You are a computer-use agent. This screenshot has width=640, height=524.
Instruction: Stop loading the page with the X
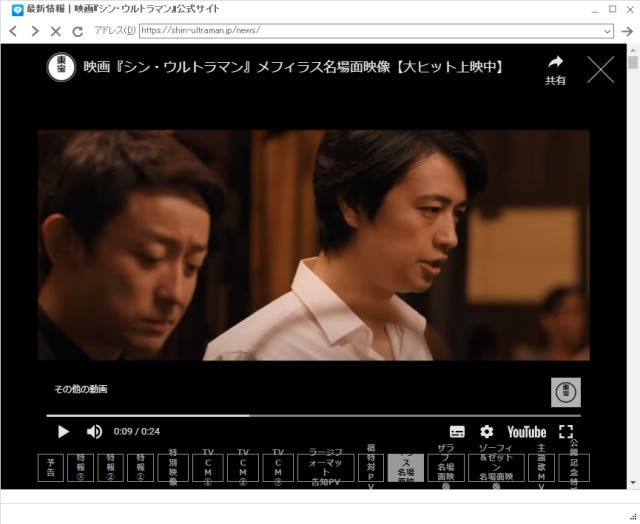coord(56,31)
